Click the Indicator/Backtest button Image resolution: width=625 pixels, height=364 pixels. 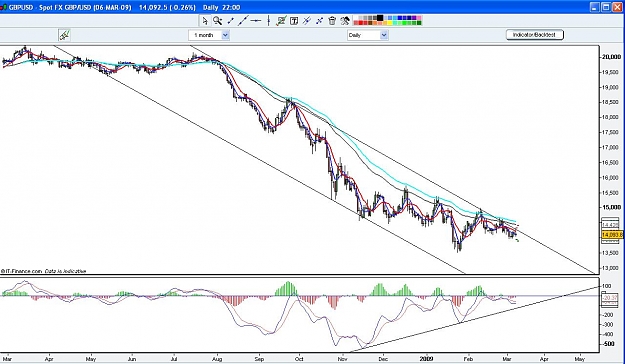(535, 35)
